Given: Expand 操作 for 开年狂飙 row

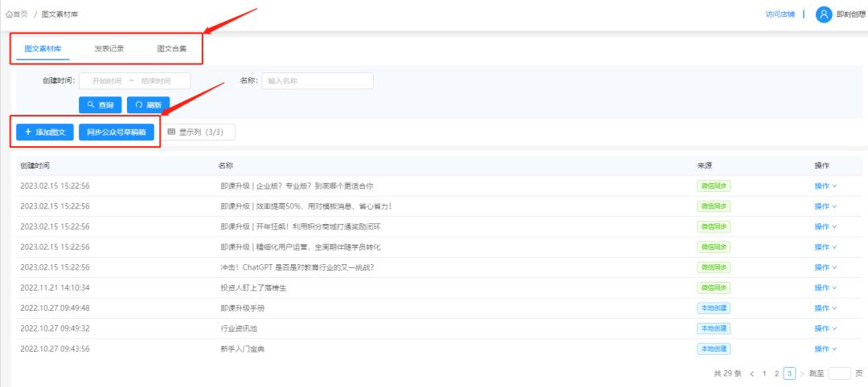Looking at the screenshot, I should (825, 226).
